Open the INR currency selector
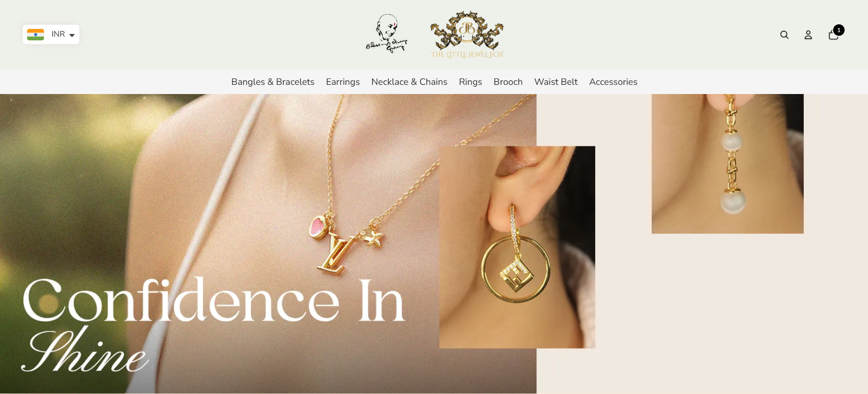 coord(51,34)
